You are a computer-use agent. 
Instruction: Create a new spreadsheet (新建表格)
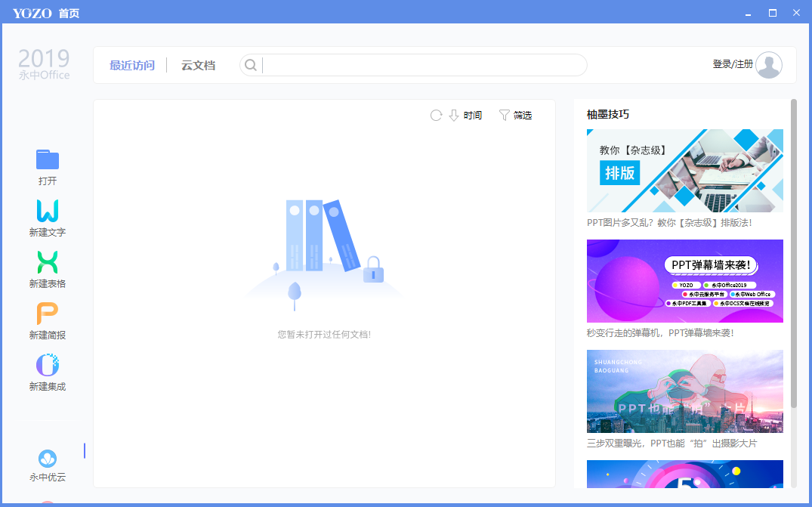point(48,263)
